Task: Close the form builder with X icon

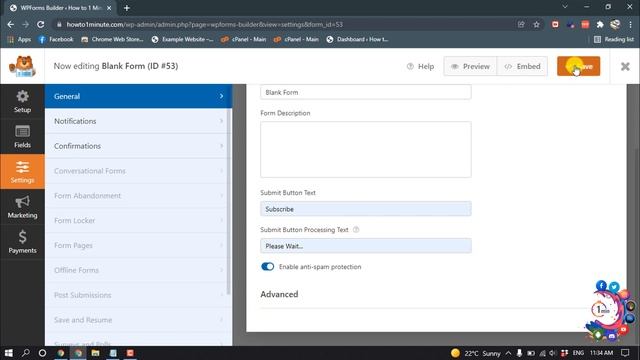Action: pyautogui.click(x=625, y=66)
